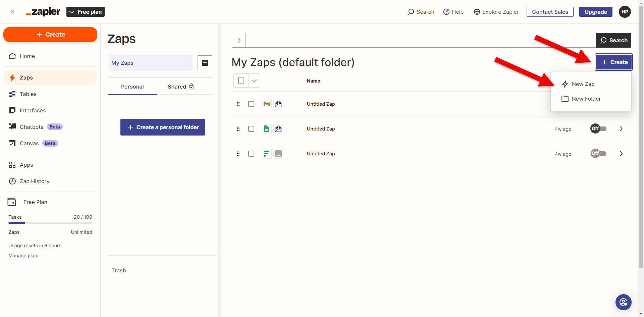Viewport: 644px width, 317px height.
Task: Click the Upgrade button
Action: coord(596,12)
